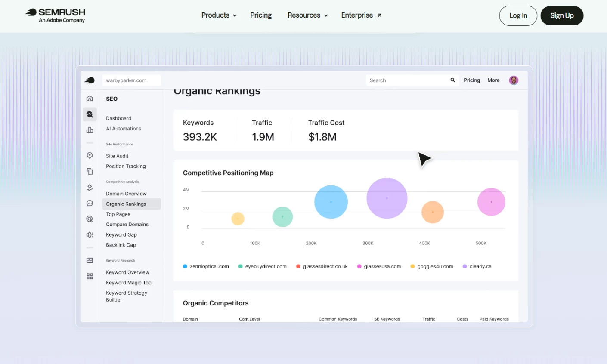Open the pen-shaped sidebar icon
This screenshot has width=607, height=364.
(x=90, y=187)
